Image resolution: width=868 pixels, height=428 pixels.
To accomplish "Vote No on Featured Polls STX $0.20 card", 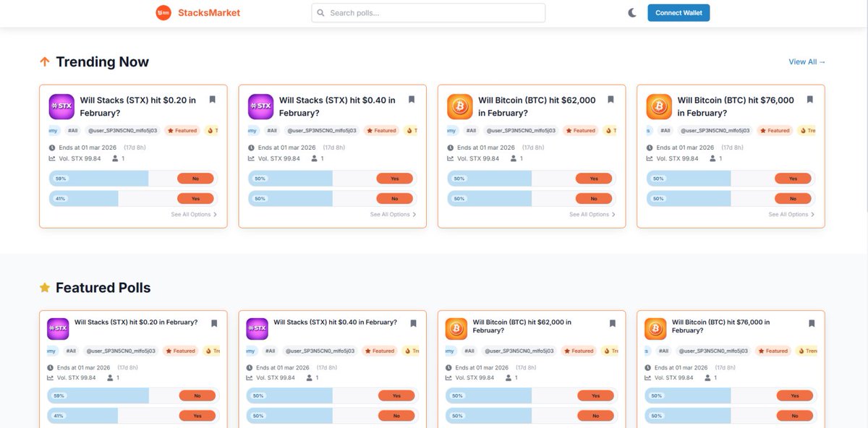I will pyautogui.click(x=197, y=395).
